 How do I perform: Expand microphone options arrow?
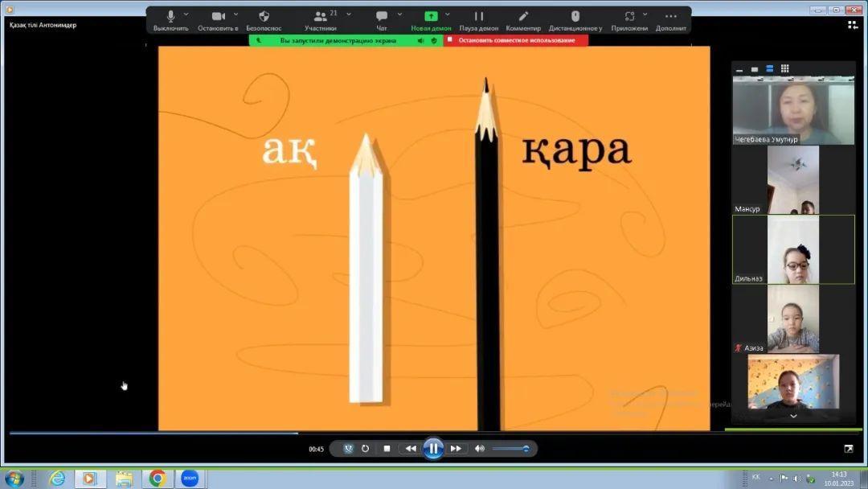(186, 14)
